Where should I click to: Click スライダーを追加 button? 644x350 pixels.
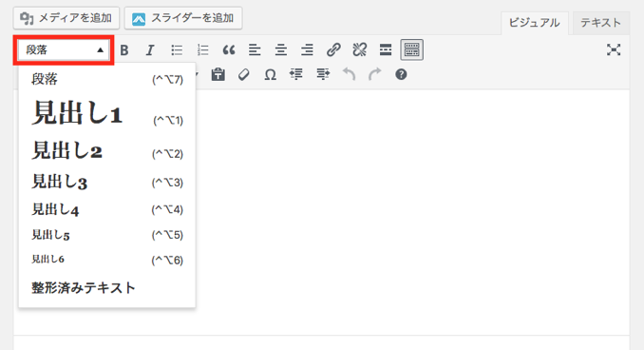coord(183,18)
